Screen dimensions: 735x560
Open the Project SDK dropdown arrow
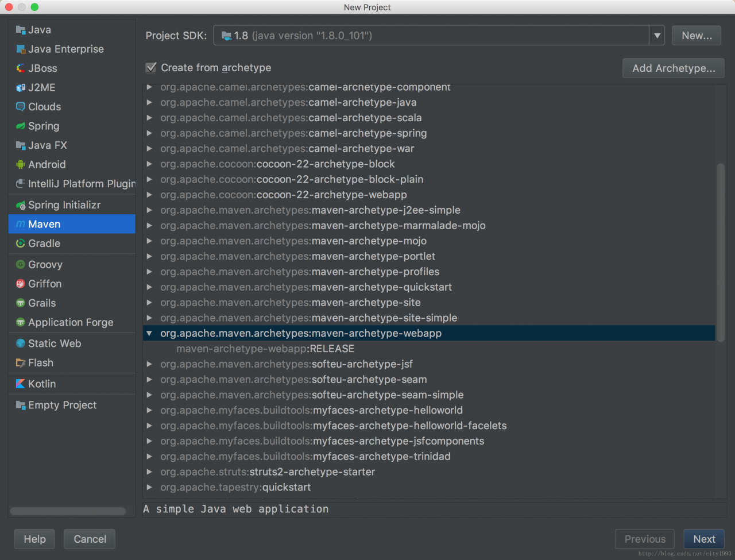[657, 36]
